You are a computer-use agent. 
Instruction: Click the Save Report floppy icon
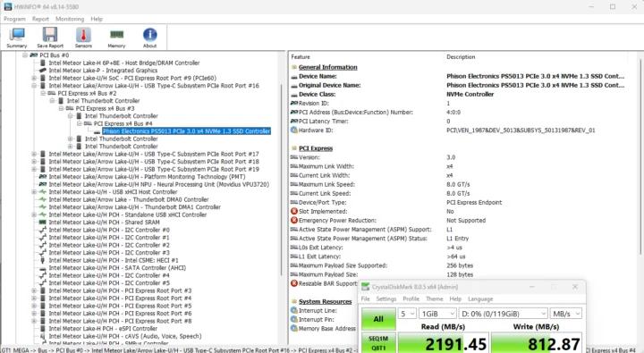[50, 38]
